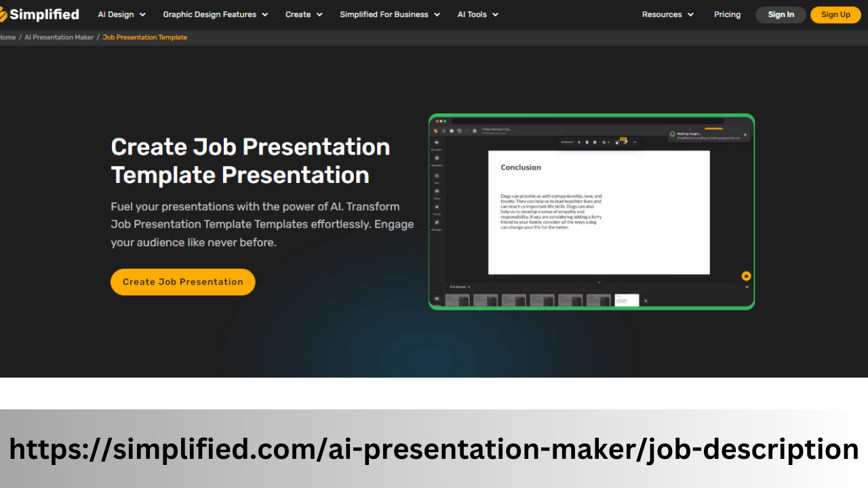Open the Templates panel in the editor

tap(436, 157)
